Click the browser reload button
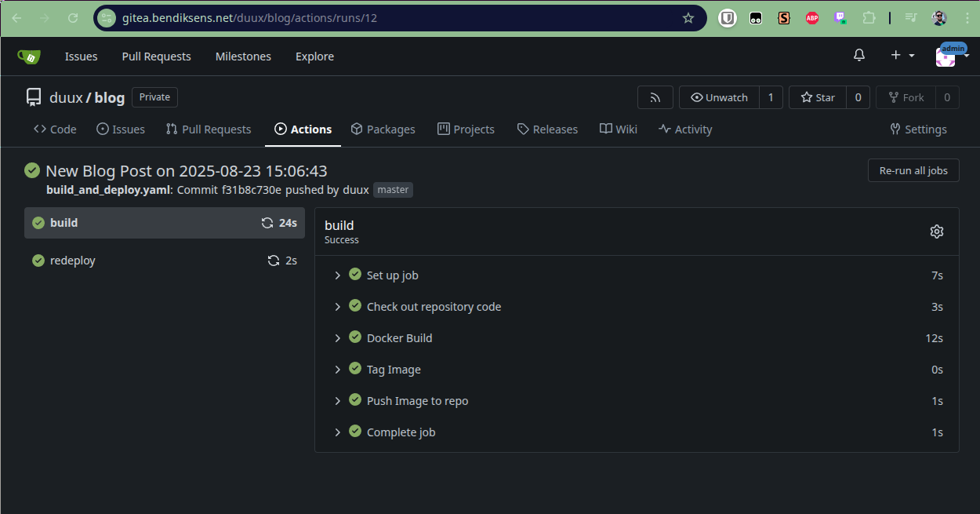980x514 pixels. 73,18
